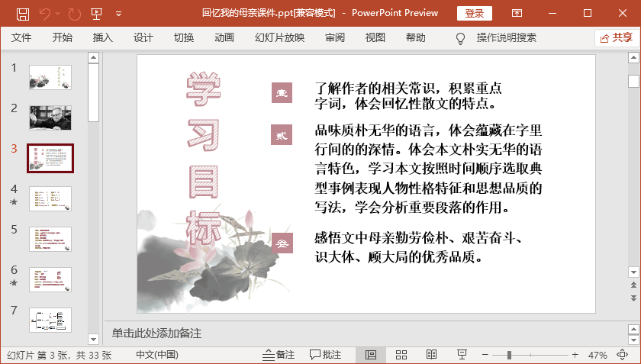The image size is (641, 364).
Task: Select slide 5 thumbnail
Action: [x=50, y=240]
